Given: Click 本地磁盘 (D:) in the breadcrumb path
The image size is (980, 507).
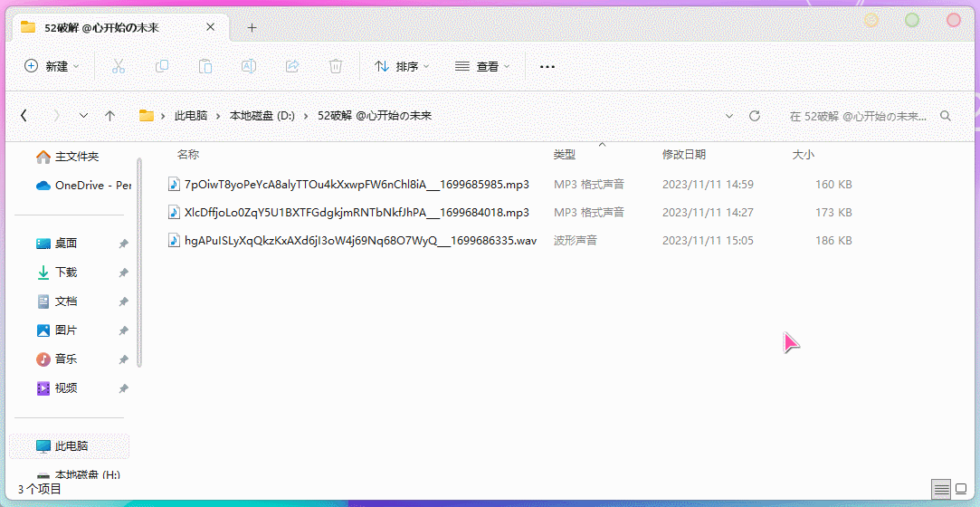Looking at the screenshot, I should tap(262, 116).
